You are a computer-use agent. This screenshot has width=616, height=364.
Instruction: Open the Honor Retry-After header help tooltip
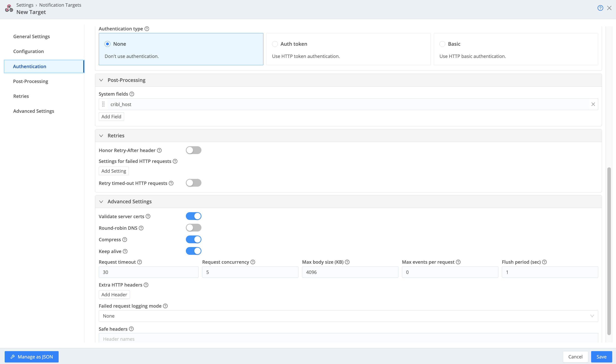[159, 150]
